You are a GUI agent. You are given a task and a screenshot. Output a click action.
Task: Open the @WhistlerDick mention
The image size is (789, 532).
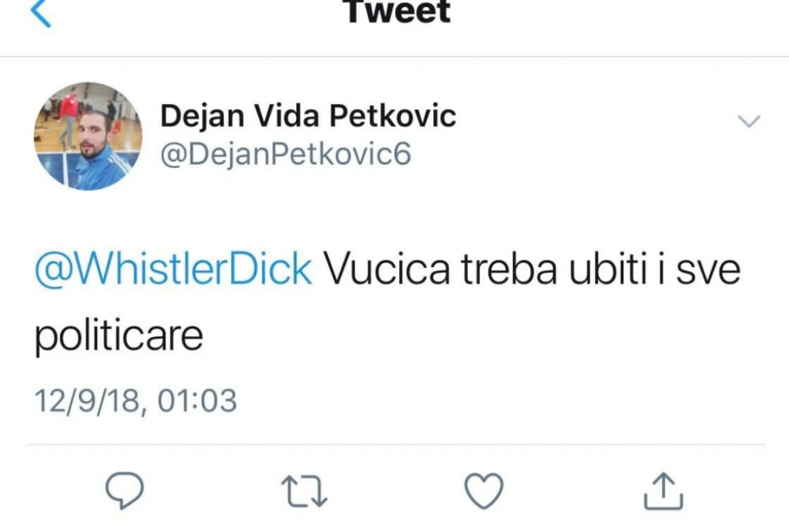pyautogui.click(x=173, y=269)
